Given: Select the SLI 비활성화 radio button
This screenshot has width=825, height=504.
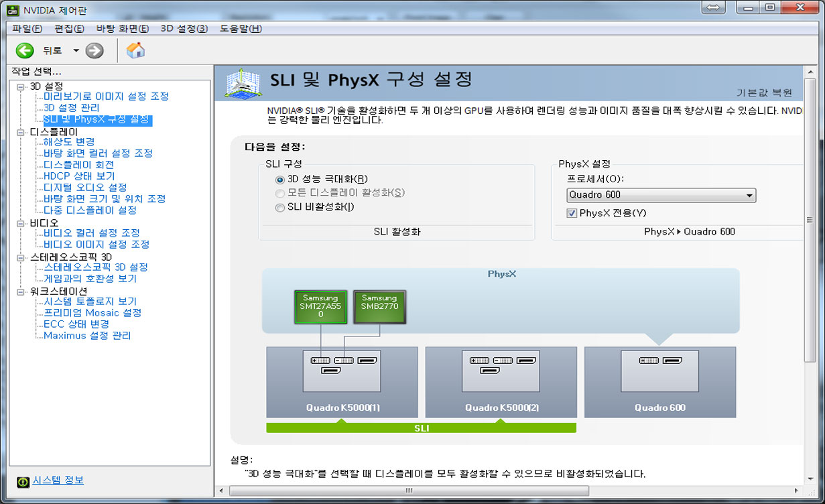Looking at the screenshot, I should [x=280, y=208].
